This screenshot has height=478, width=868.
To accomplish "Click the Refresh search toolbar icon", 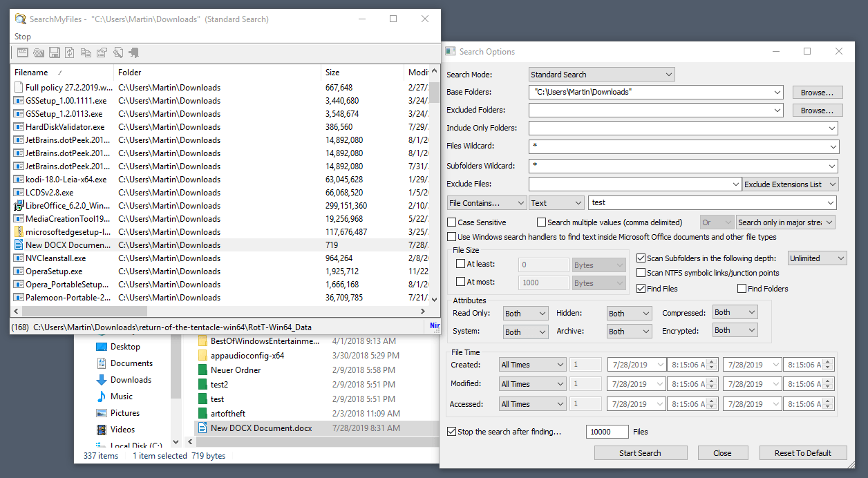I will (70, 52).
